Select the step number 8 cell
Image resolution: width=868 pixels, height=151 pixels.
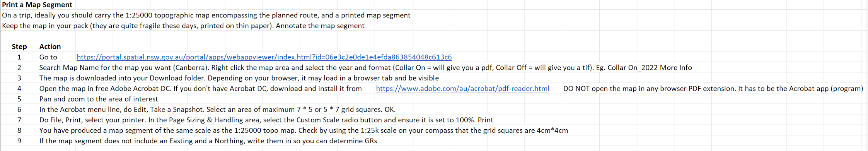(x=19, y=130)
